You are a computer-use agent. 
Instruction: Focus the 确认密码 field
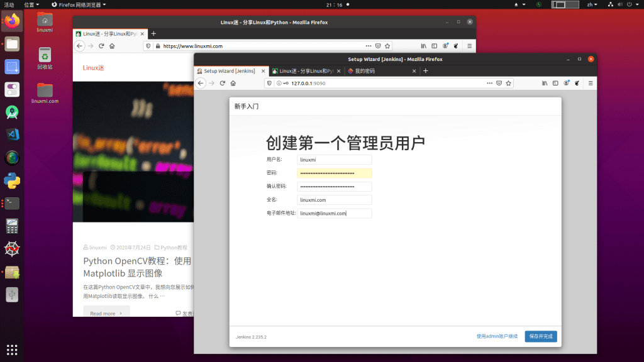[335, 186]
